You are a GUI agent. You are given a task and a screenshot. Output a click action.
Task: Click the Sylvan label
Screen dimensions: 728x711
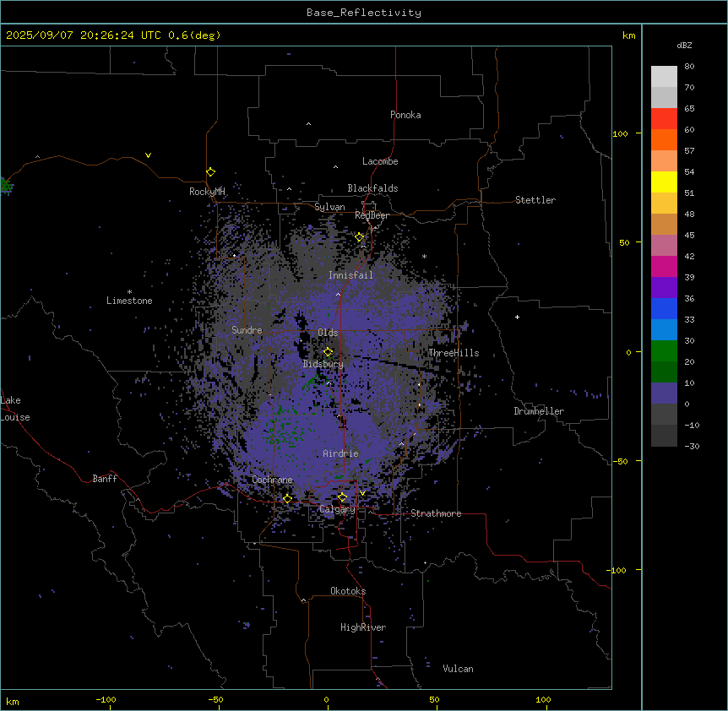(x=329, y=207)
